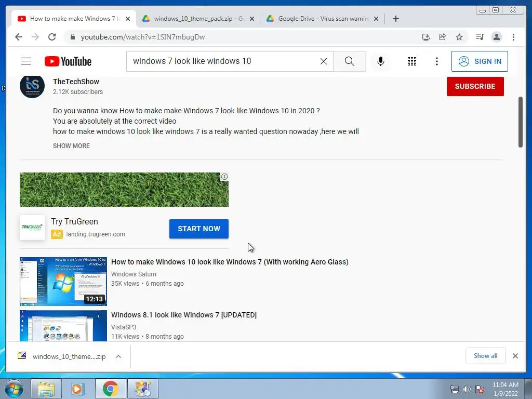Bookmark this page with the star

pos(459,37)
